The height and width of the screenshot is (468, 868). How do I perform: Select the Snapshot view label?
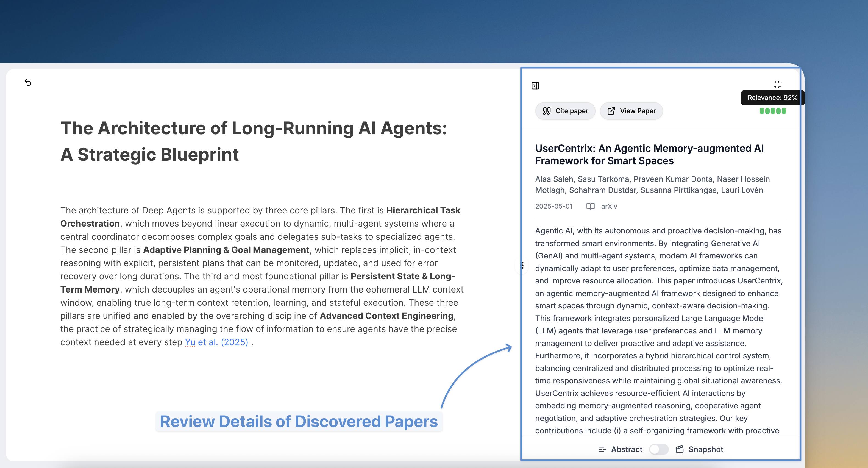706,450
